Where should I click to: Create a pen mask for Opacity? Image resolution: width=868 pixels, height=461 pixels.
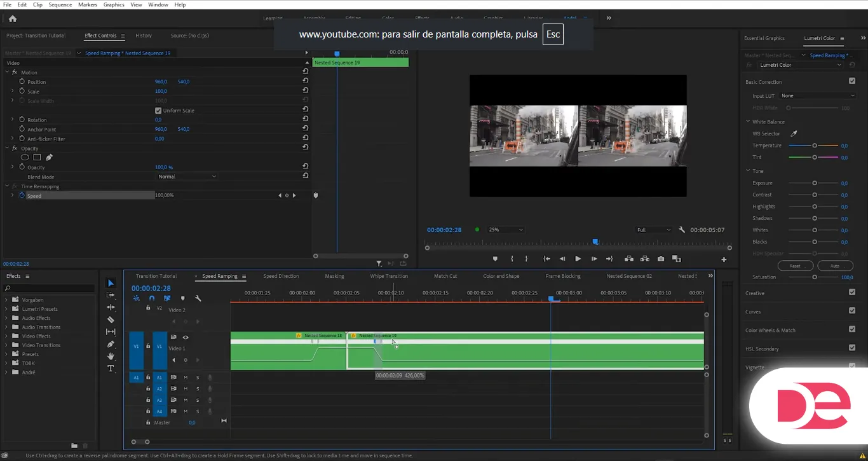pos(49,158)
